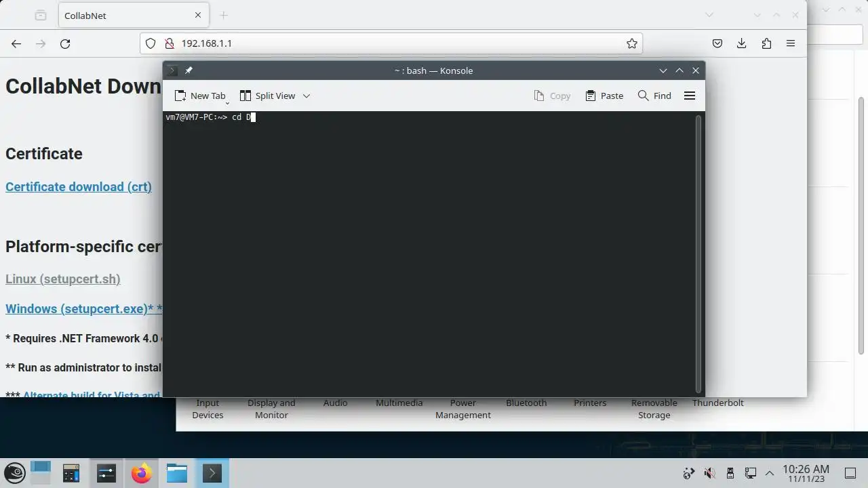Open Input Devices in System Settings
Image resolution: width=868 pixels, height=488 pixels.
(208, 409)
